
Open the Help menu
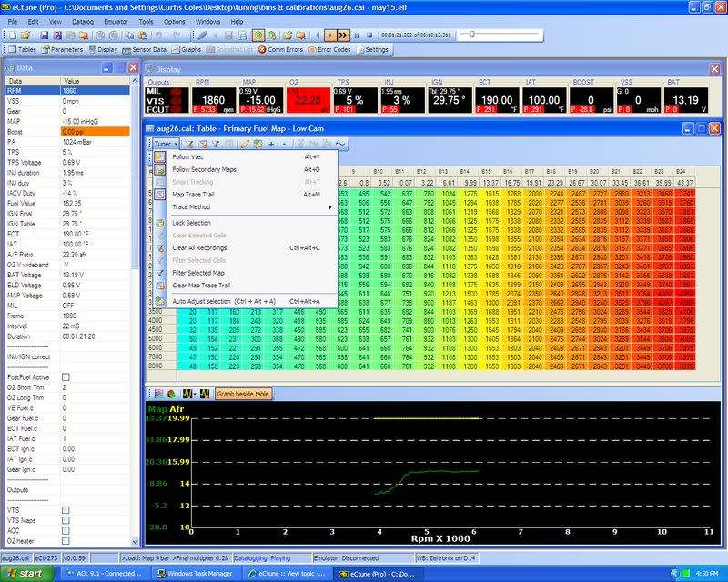pos(237,22)
